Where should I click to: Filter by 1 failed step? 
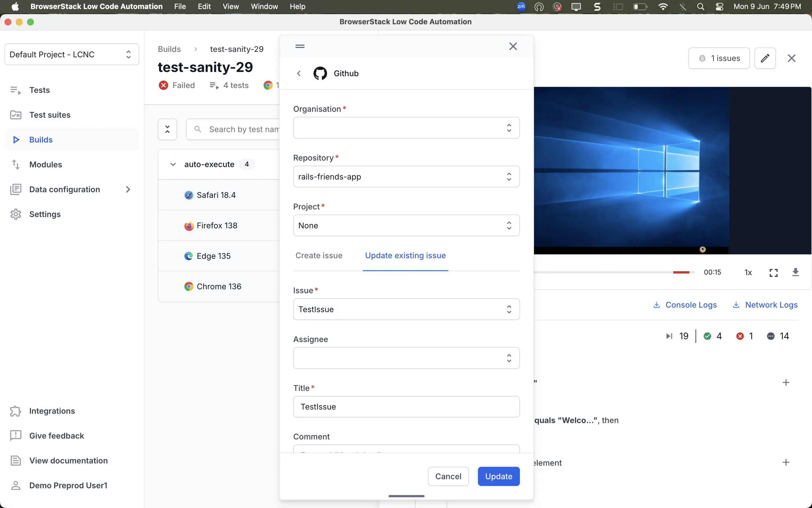click(745, 336)
